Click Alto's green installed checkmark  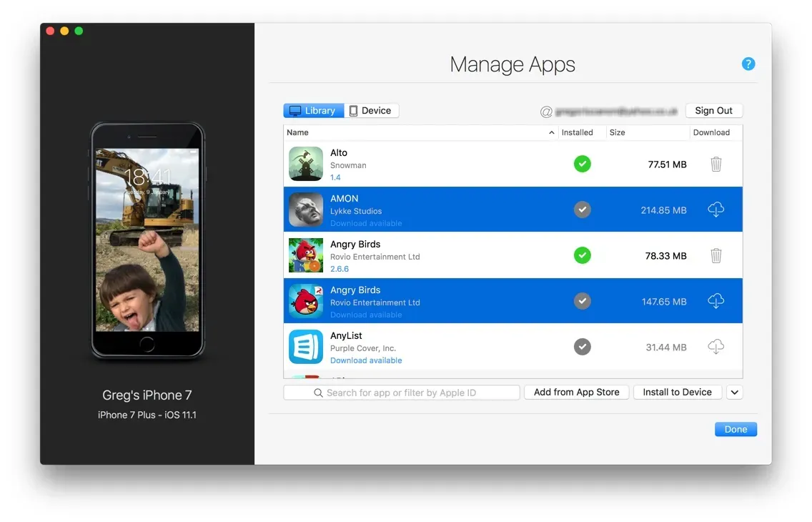(x=583, y=164)
